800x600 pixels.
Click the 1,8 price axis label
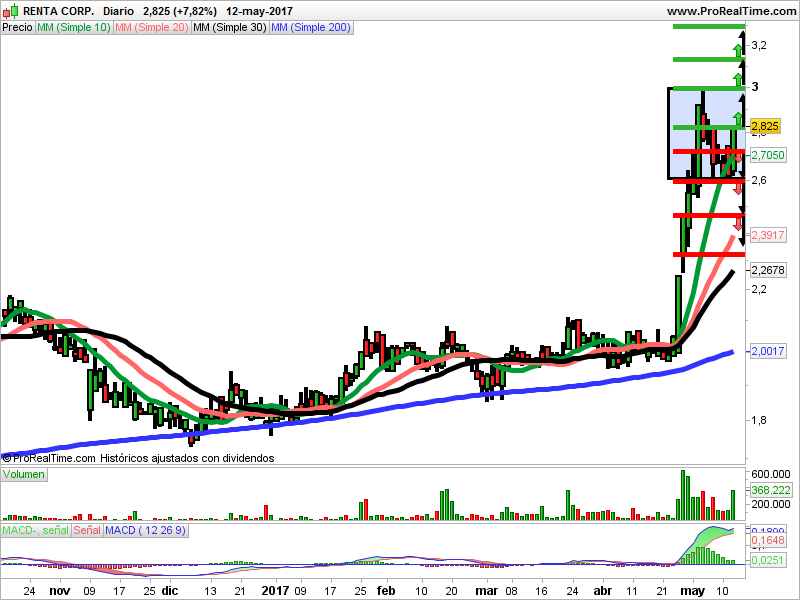click(x=759, y=420)
